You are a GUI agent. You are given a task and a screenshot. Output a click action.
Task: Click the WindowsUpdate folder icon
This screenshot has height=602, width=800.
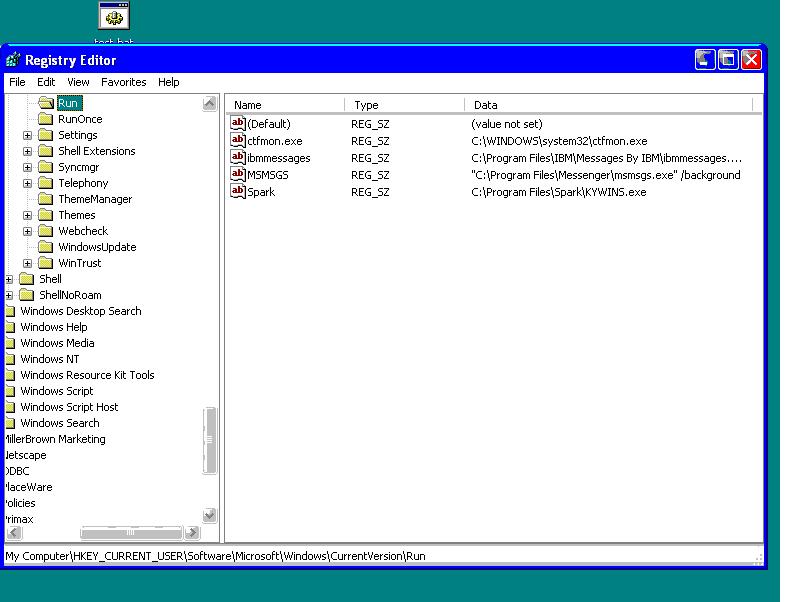tap(46, 247)
